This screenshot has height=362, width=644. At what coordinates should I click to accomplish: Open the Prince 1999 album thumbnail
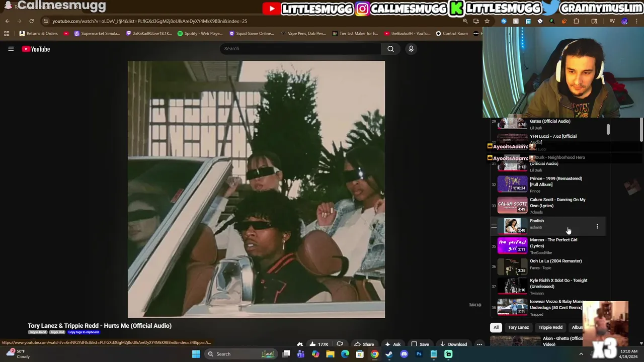click(x=512, y=184)
